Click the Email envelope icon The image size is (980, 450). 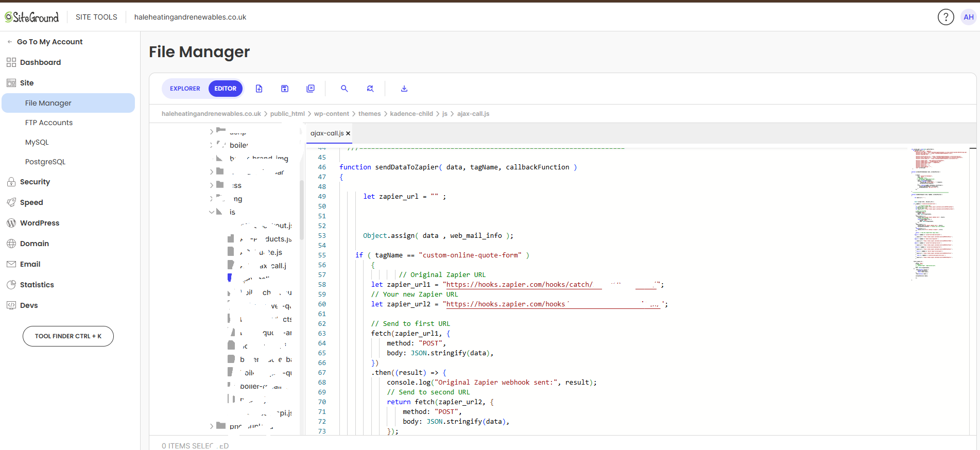pyautogui.click(x=11, y=264)
